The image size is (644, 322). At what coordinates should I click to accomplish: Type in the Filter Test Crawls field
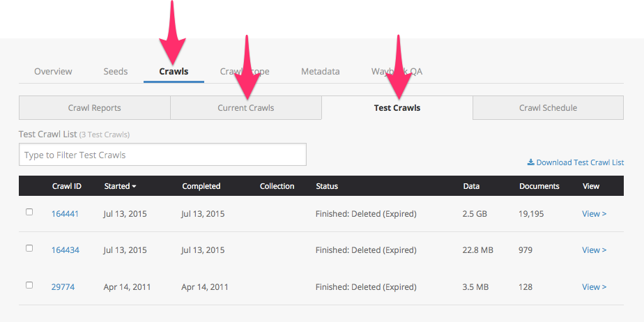(162, 155)
